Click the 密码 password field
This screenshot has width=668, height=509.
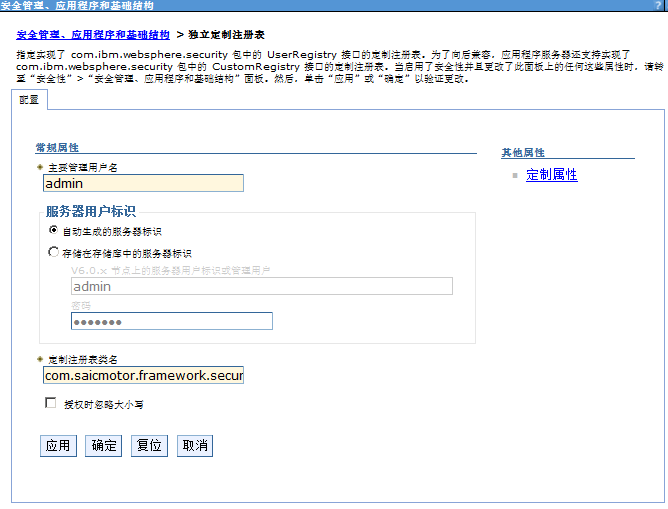(172, 321)
